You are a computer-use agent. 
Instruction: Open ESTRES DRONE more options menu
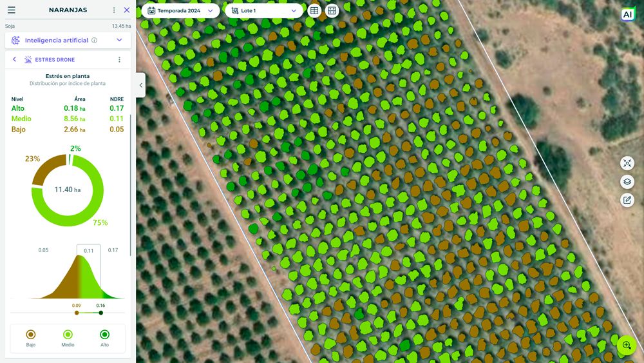(119, 59)
